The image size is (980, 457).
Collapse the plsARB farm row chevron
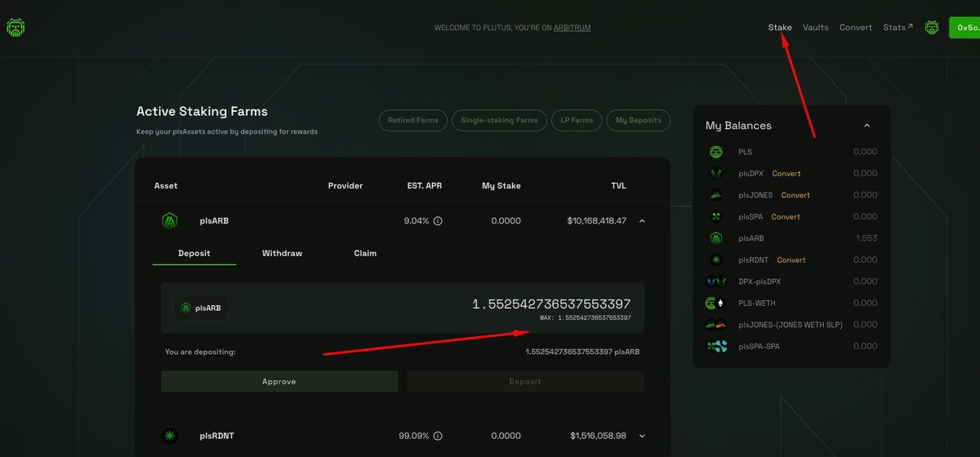coord(642,220)
